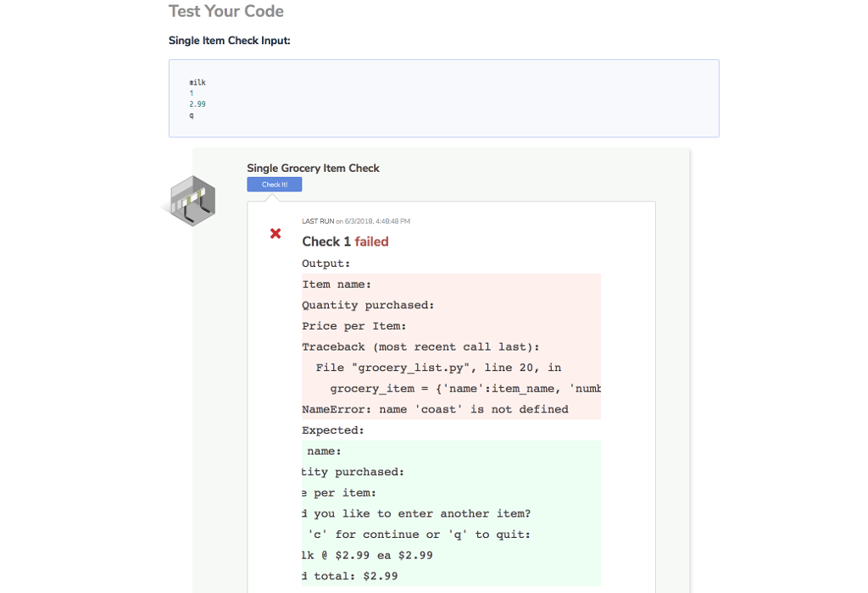Click the Single Item Check Input code area

coord(443,97)
